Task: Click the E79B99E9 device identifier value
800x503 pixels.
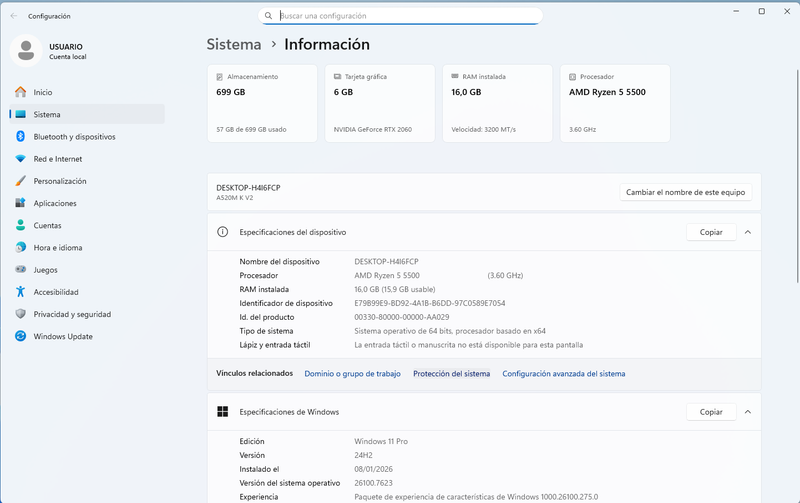Action: 430,303
